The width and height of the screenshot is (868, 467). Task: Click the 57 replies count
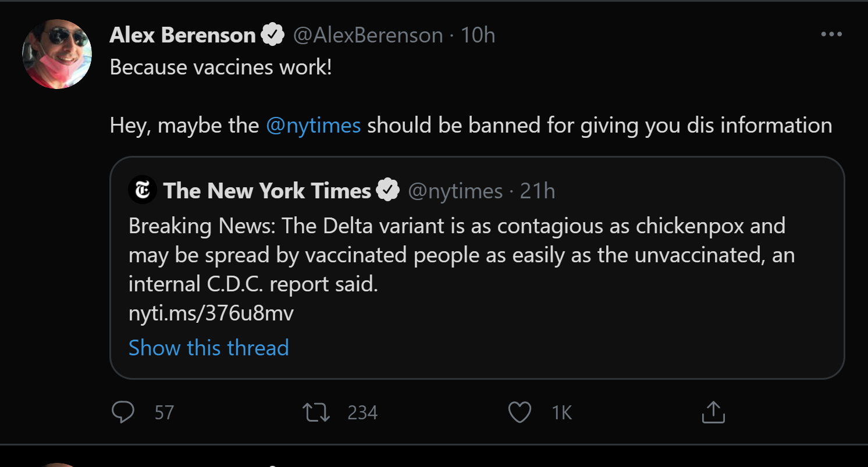164,413
